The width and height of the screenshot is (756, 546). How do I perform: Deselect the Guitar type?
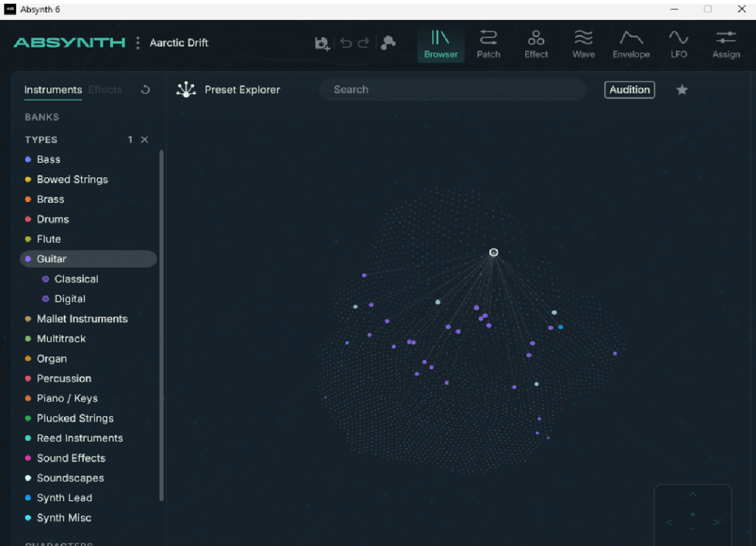(89, 259)
